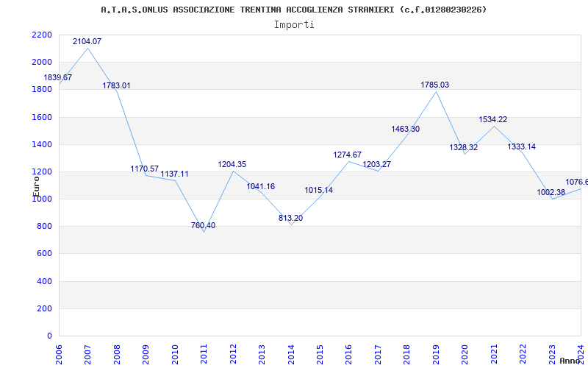
Task: Select the 813.20 data label
Action: (290, 218)
